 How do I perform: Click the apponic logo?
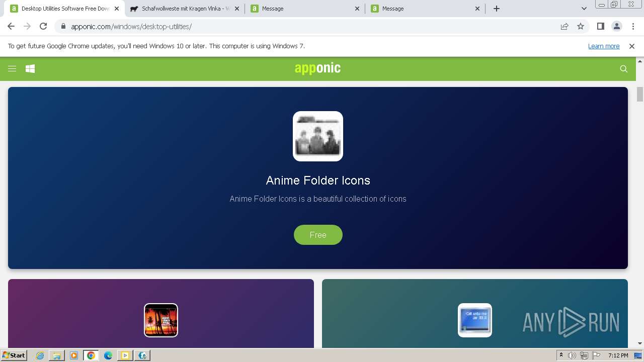click(x=317, y=68)
